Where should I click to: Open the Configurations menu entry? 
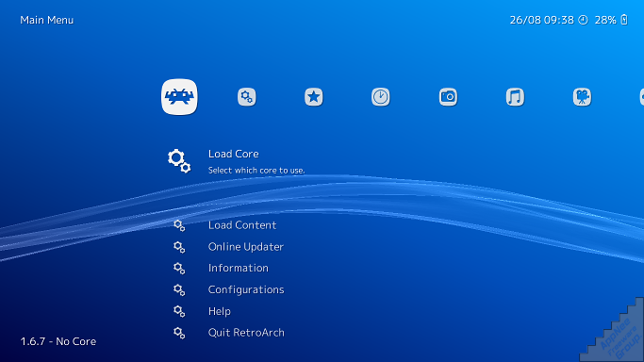pyautogui.click(x=246, y=289)
